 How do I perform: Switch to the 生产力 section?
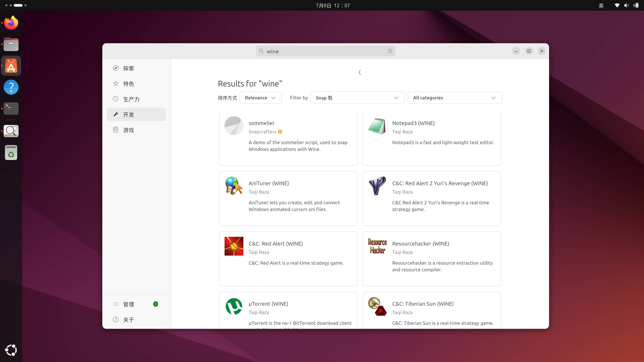click(137, 99)
